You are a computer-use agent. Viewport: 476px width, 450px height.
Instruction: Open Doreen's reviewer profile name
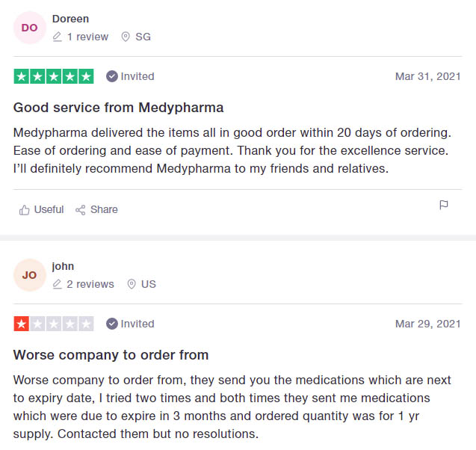click(x=69, y=19)
